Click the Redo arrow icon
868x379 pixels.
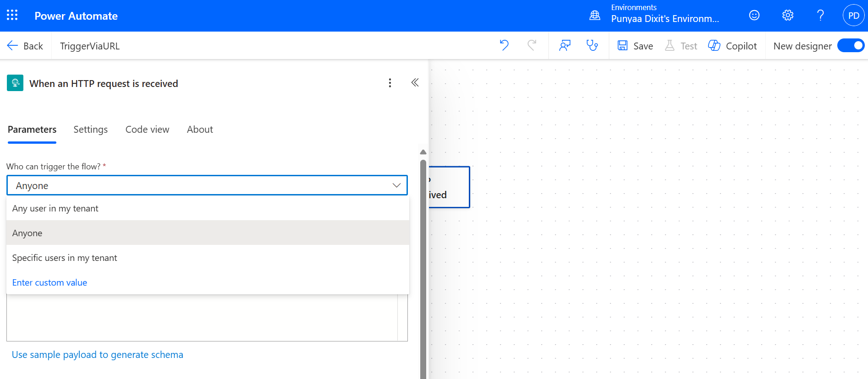click(532, 45)
